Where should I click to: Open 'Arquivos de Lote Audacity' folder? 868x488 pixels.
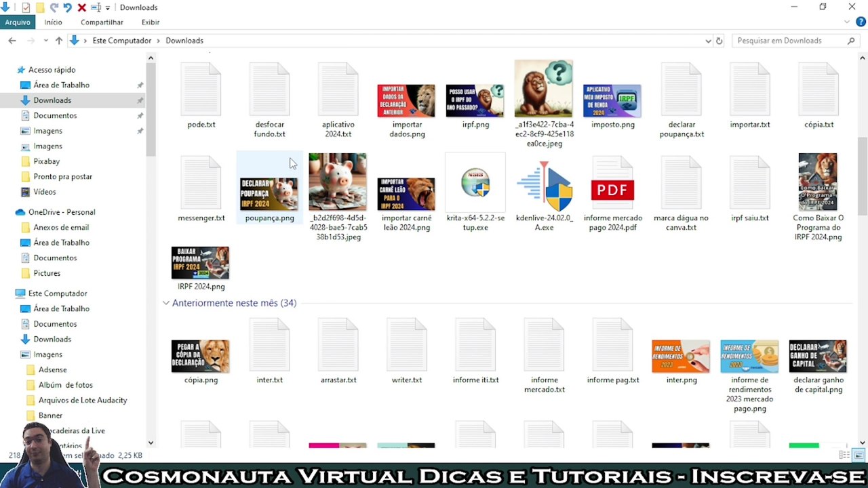83,401
